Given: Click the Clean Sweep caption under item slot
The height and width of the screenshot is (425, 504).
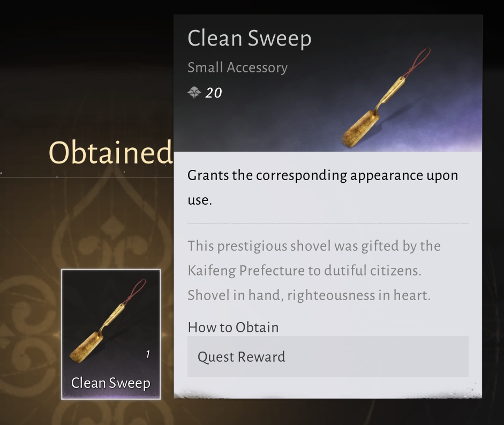Looking at the screenshot, I should pyautogui.click(x=111, y=383).
